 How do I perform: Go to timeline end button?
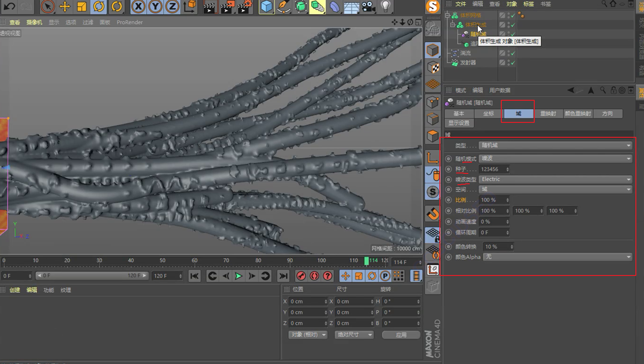[x=283, y=276]
